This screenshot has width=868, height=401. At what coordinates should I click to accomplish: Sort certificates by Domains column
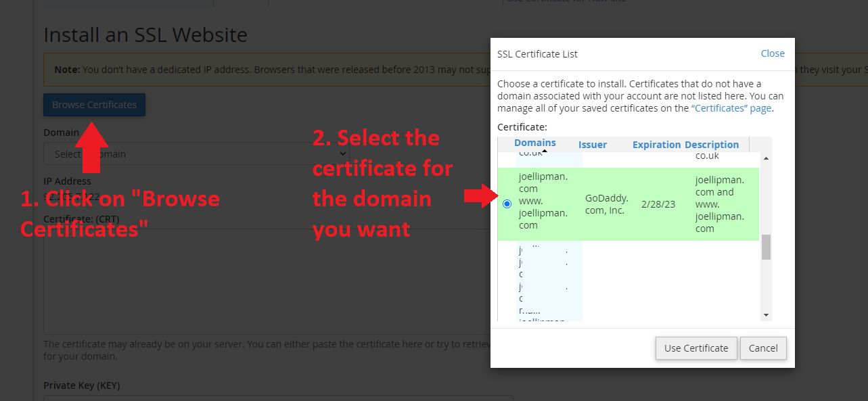(534, 143)
